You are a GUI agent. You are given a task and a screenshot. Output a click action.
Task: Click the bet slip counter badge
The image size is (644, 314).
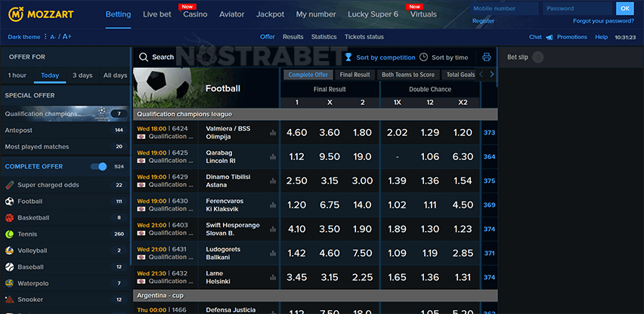point(537,57)
